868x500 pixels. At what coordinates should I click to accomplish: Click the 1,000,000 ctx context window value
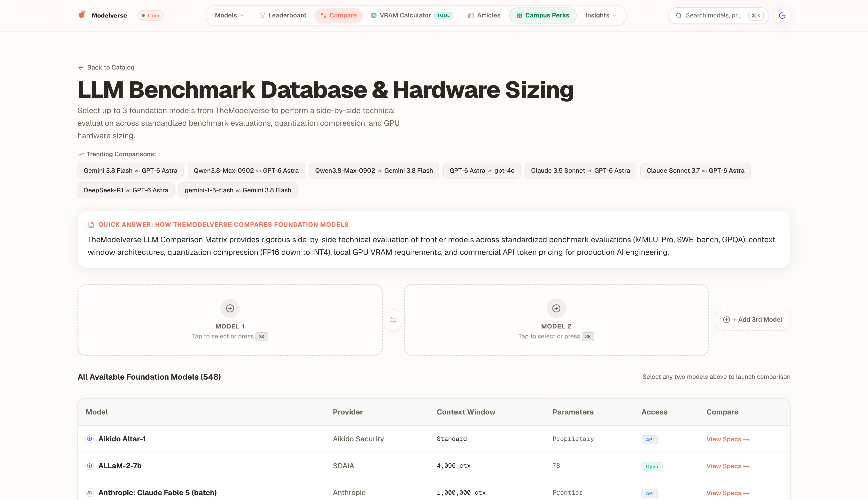(x=461, y=492)
